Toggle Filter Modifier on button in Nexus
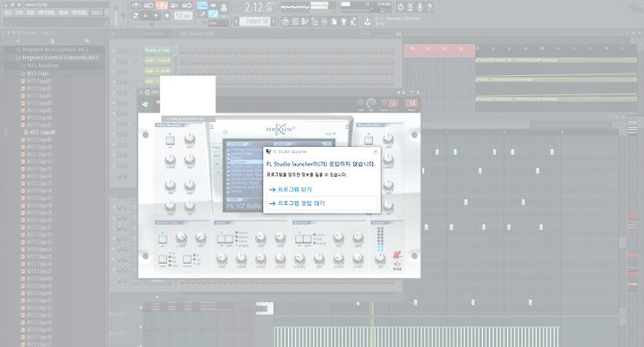 [x=170, y=140]
